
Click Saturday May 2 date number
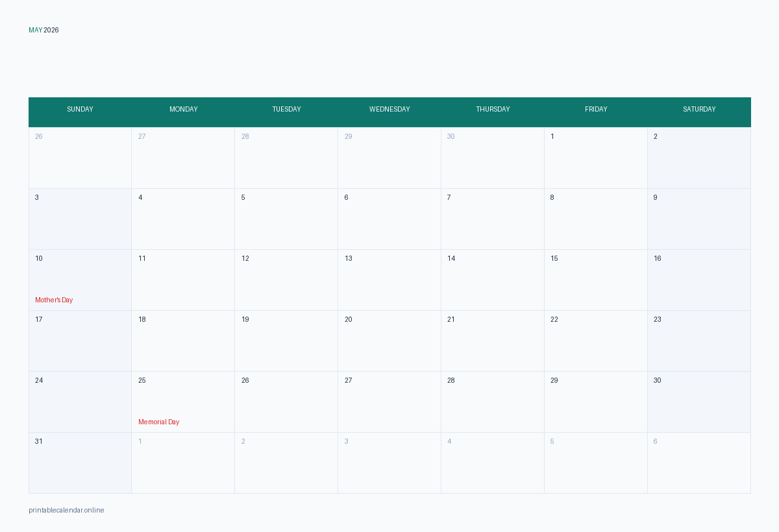[x=656, y=137]
